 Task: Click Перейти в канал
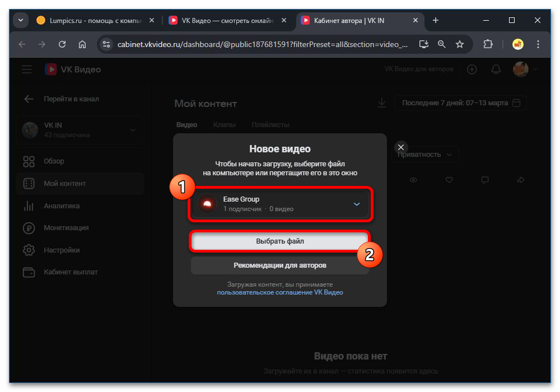pyautogui.click(x=72, y=99)
